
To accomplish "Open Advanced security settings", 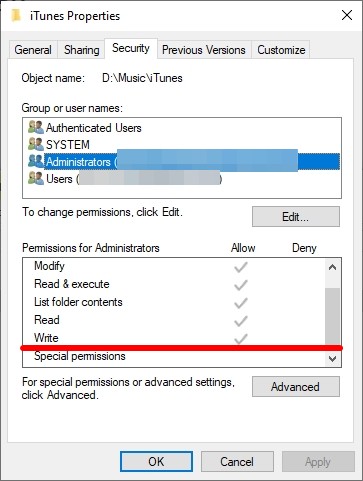I will click(x=296, y=387).
